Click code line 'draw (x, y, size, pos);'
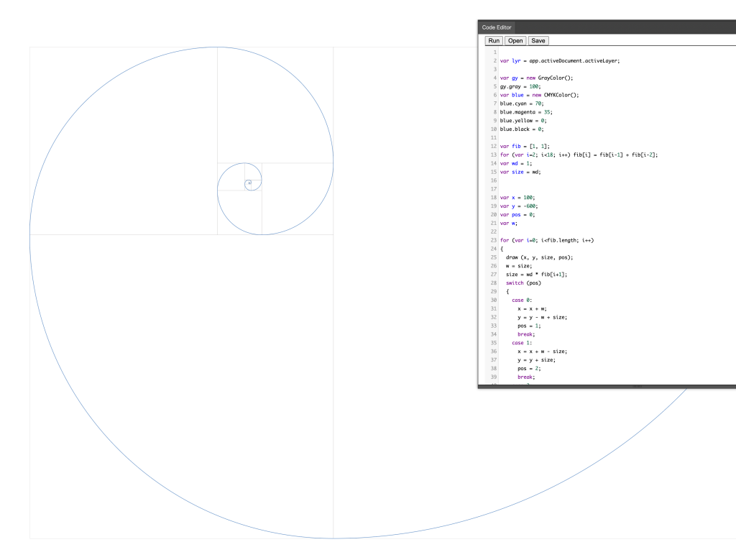Screen dimensions: 736x560 (539, 257)
